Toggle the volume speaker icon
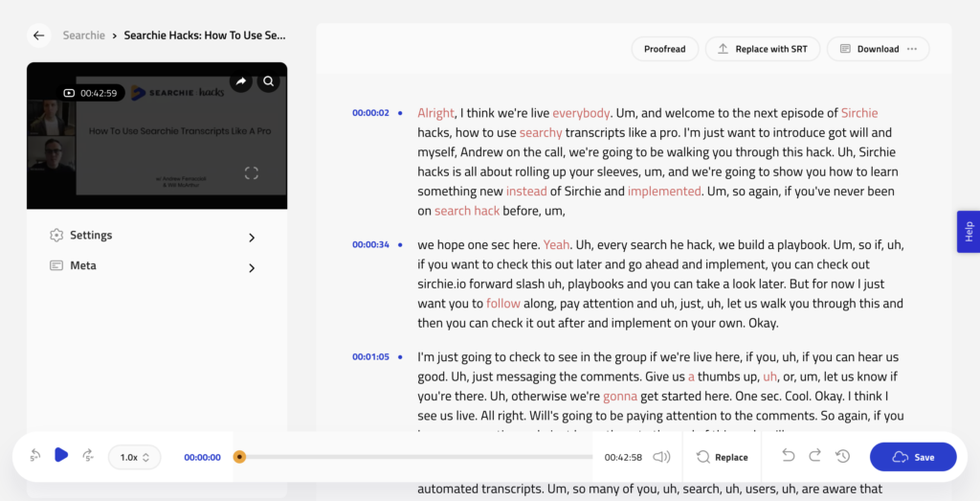 pos(661,457)
